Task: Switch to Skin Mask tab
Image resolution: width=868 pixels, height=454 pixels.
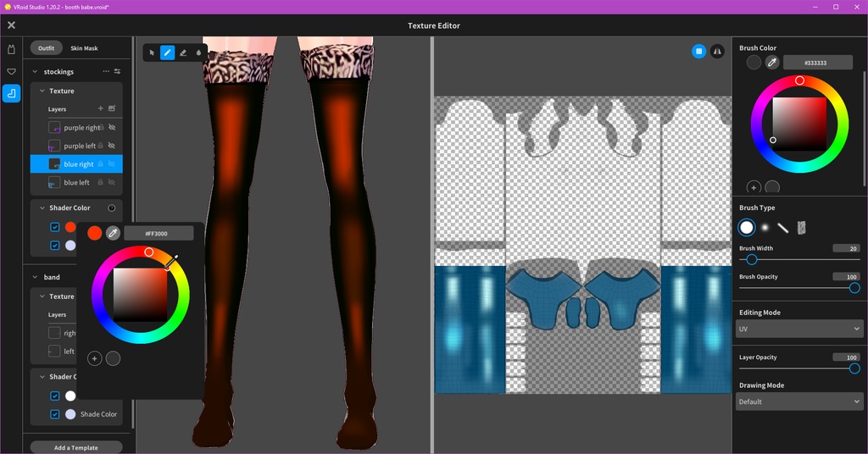Action: (x=84, y=48)
